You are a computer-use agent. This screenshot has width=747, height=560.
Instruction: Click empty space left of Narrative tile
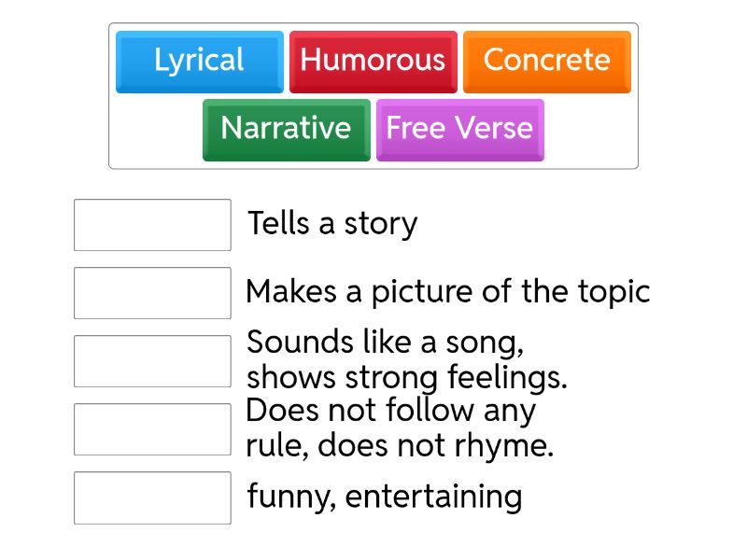(155, 131)
